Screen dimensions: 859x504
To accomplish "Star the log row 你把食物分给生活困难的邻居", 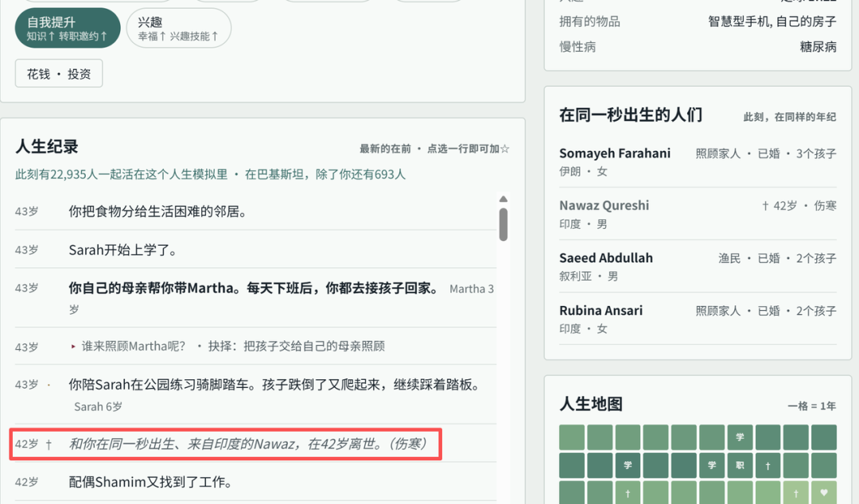I will pyautogui.click(x=255, y=211).
